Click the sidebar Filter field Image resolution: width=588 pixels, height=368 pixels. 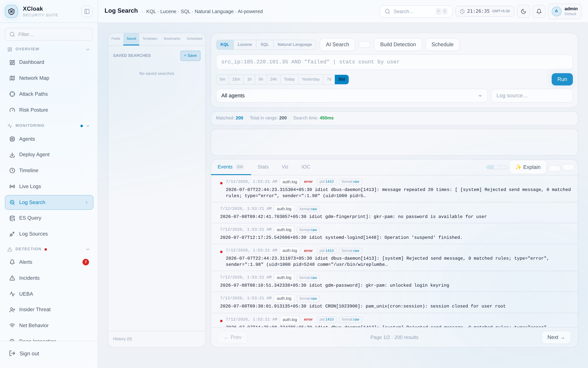tap(49, 34)
